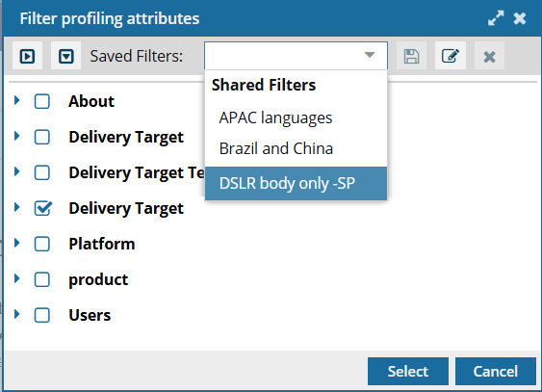Tick the Users checkbox
The width and height of the screenshot is (542, 392).
(42, 315)
